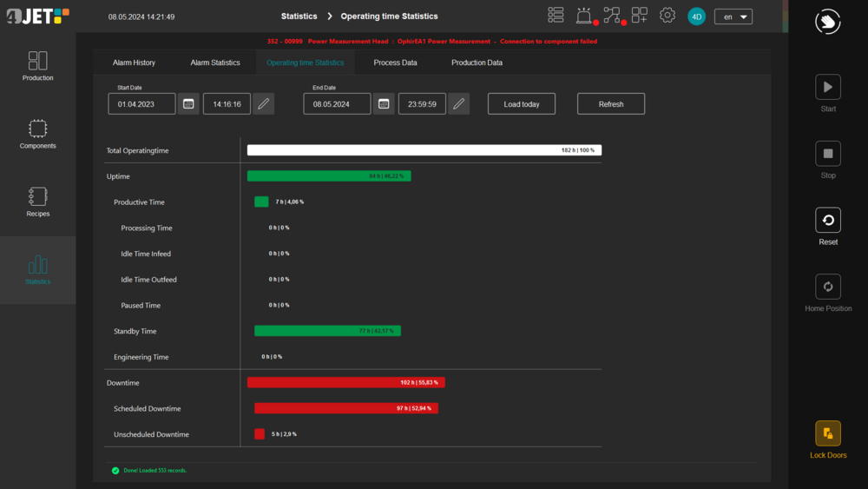Open the Production sidebar section
868x489 pixels.
pyautogui.click(x=37, y=66)
